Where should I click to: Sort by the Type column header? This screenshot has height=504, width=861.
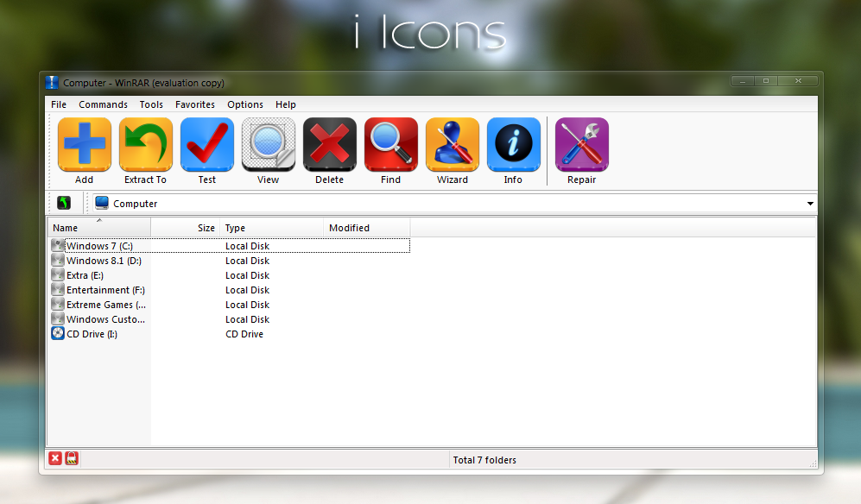pos(271,227)
